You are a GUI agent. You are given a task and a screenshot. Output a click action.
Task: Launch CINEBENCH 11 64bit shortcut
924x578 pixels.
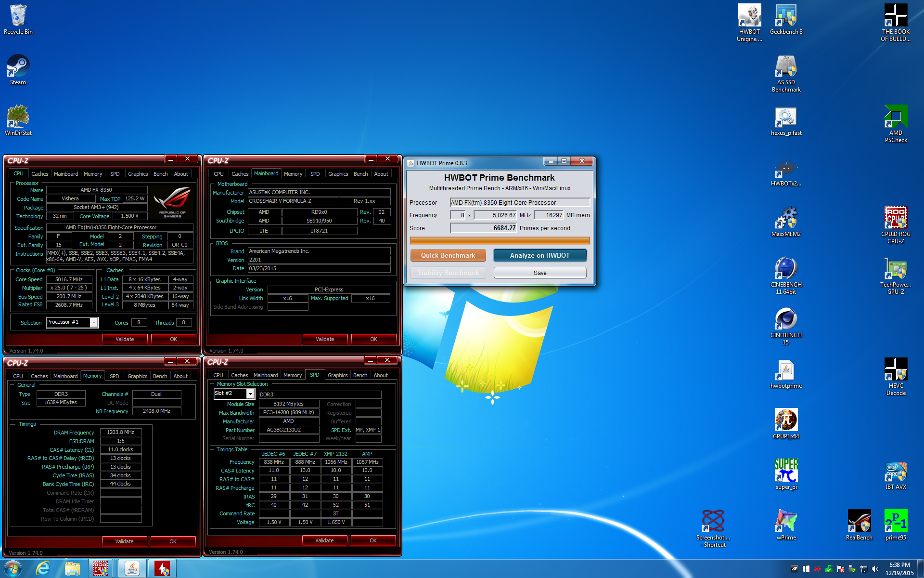(x=786, y=276)
